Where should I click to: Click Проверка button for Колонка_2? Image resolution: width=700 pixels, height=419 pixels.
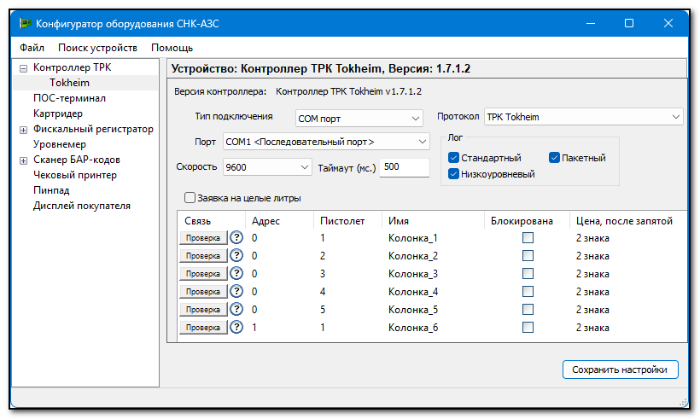203,256
